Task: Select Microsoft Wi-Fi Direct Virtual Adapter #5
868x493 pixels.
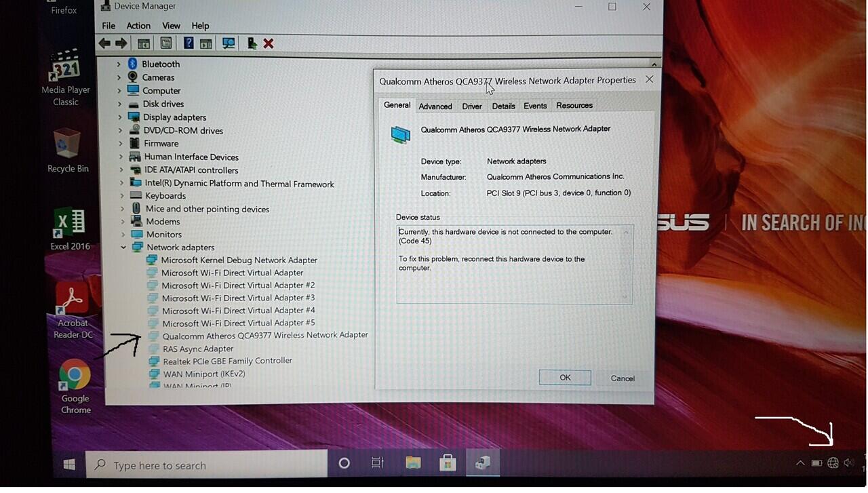Action: [239, 323]
